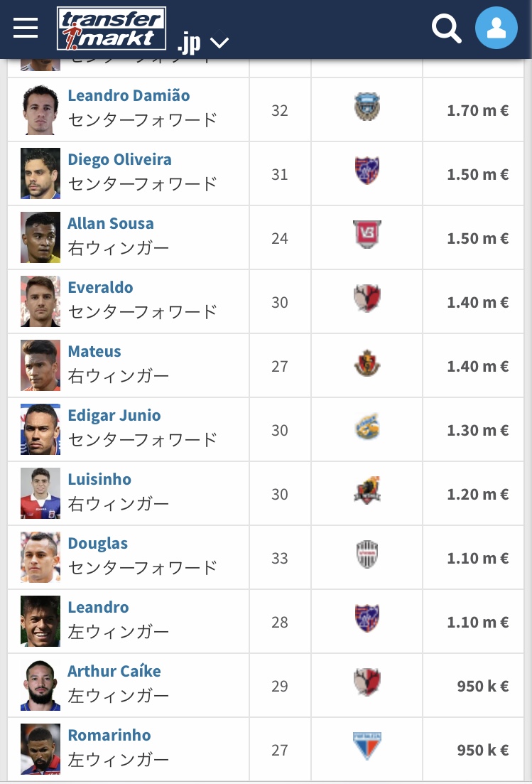The image size is (532, 784).
Task: Open Diego Oliveira player link
Action: [120, 159]
